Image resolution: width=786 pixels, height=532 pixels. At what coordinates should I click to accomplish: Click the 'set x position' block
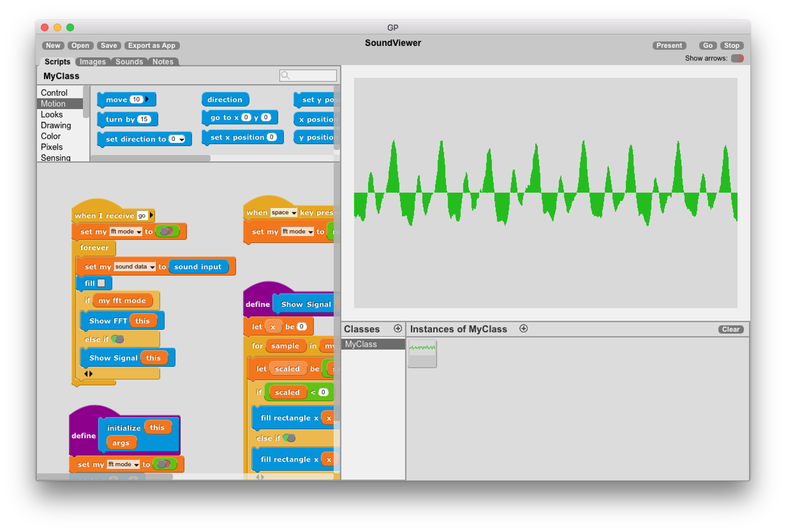242,137
